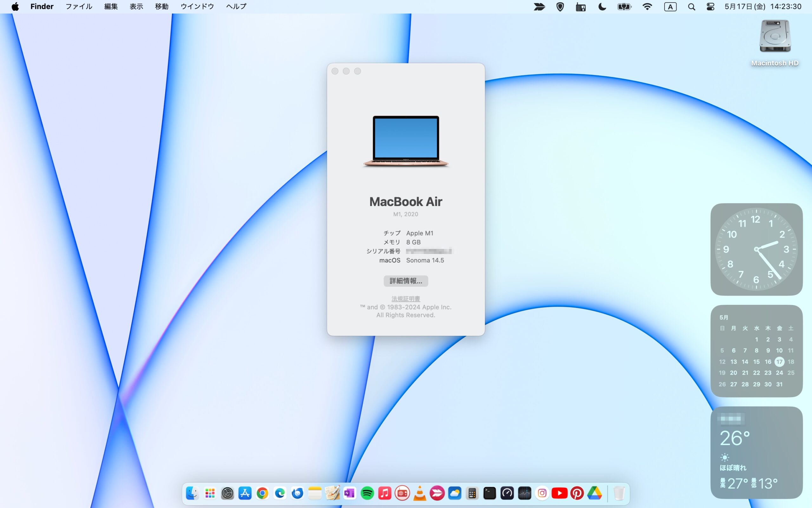812x508 pixels.
Task: Click the analog clock widget
Action: click(756, 249)
